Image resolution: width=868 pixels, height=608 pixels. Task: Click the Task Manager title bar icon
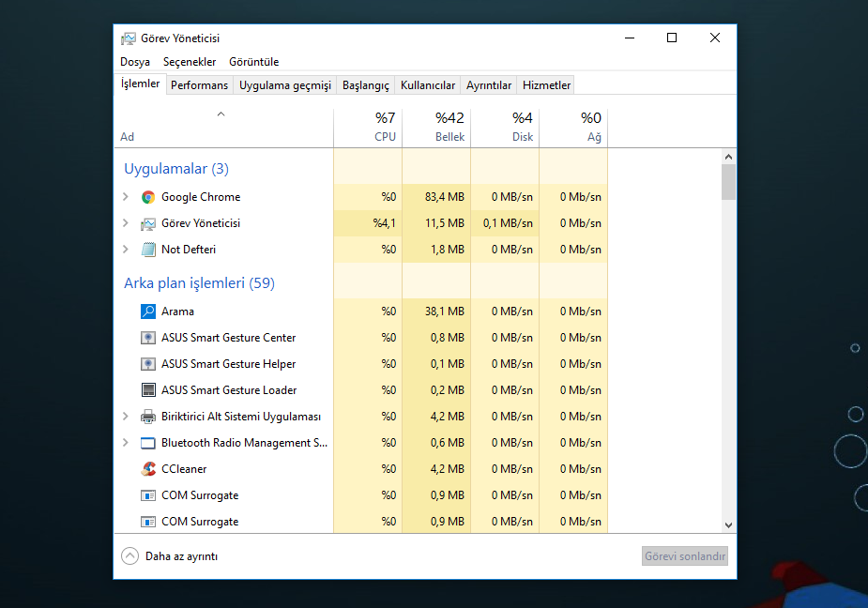(x=129, y=38)
